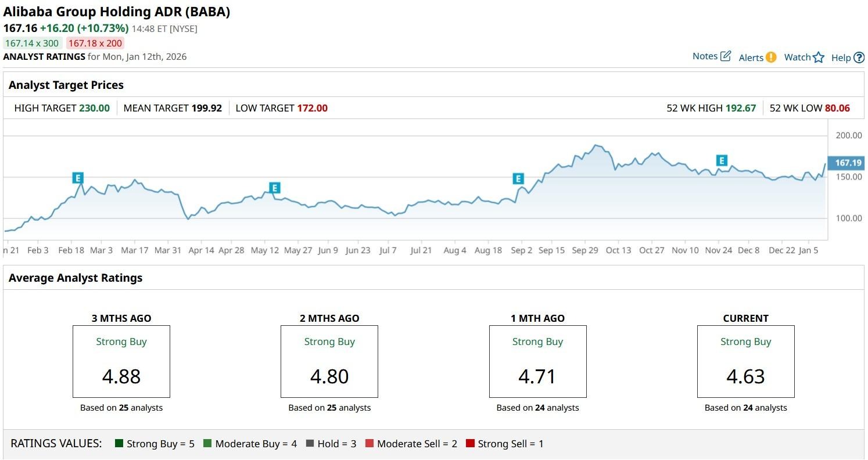Image resolution: width=868 pixels, height=460 pixels.
Task: Click the green bid quote 167.14 x 300
Action: (32, 43)
